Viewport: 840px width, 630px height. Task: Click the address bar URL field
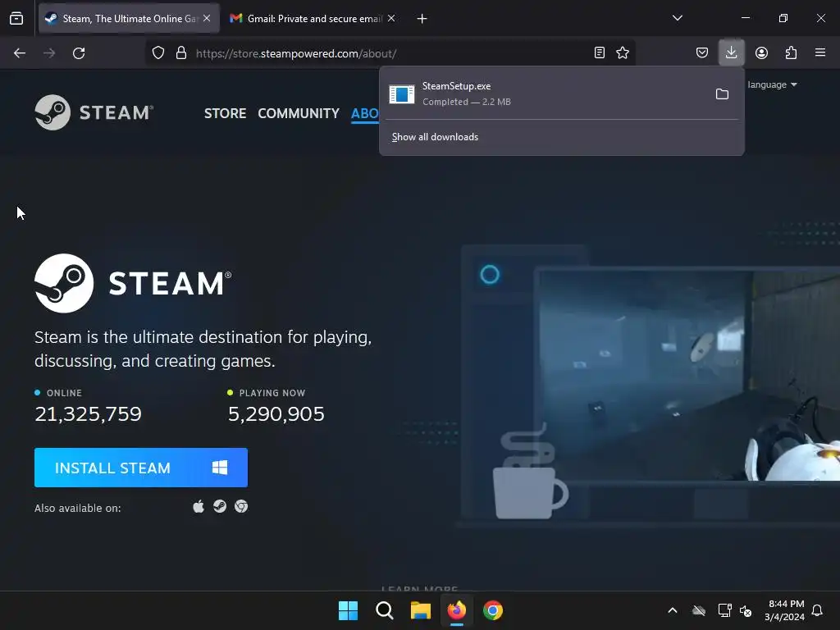click(x=390, y=53)
